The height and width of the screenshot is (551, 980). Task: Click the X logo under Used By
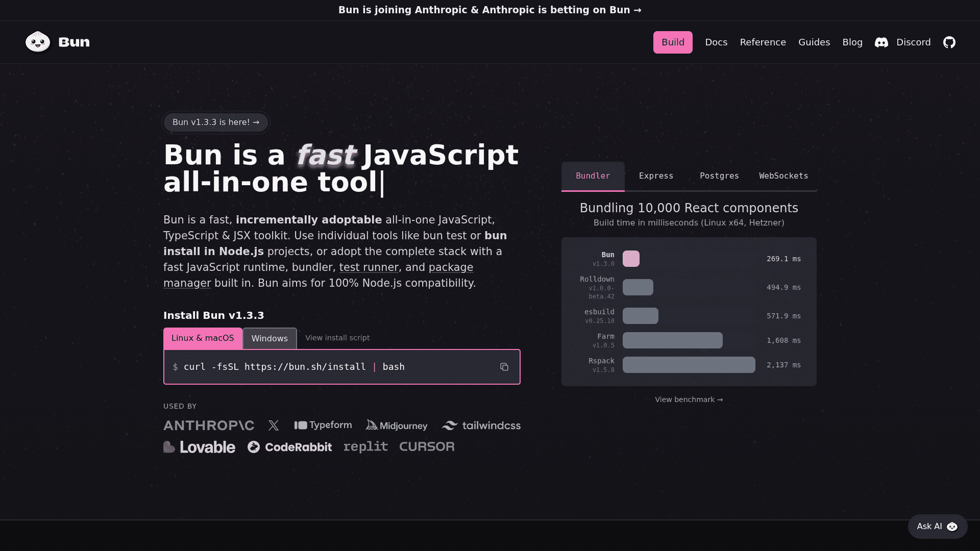(274, 425)
